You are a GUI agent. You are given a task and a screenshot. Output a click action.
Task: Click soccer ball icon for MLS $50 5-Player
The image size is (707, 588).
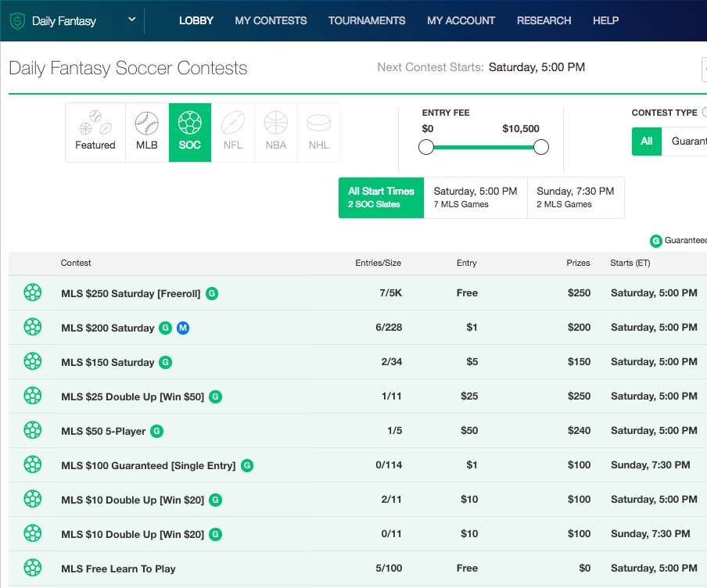(33, 430)
